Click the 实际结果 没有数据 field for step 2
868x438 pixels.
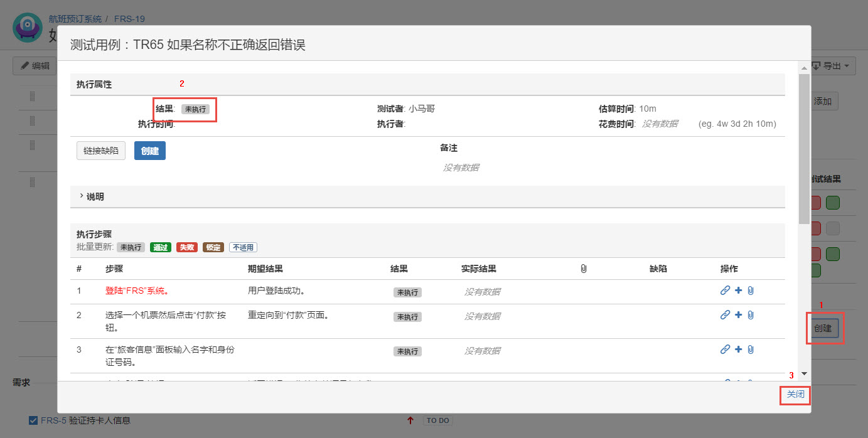[482, 317]
